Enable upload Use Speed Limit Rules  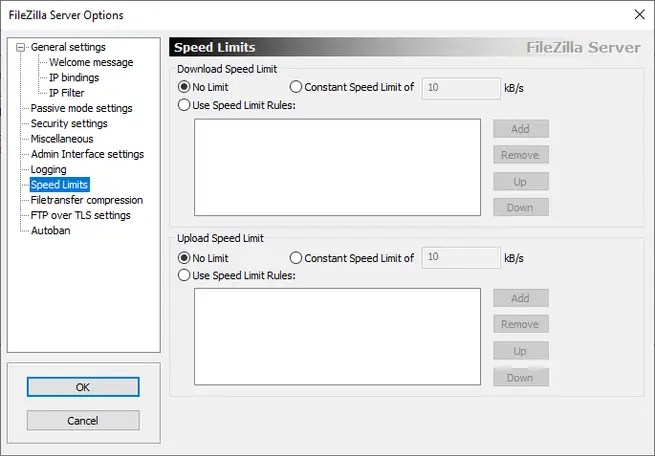coord(183,275)
